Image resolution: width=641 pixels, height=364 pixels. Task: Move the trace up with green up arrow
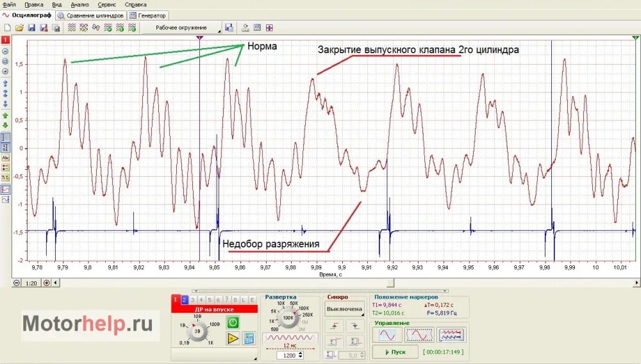tap(5, 116)
